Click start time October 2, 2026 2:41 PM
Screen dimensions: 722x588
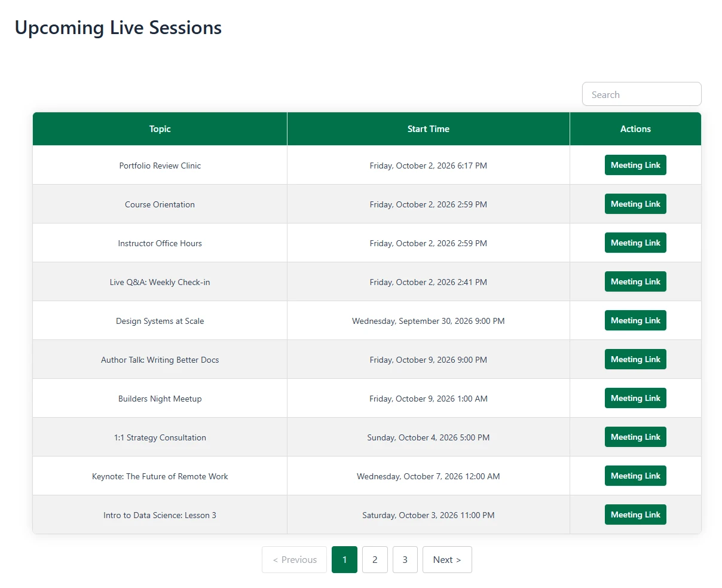[x=429, y=282]
